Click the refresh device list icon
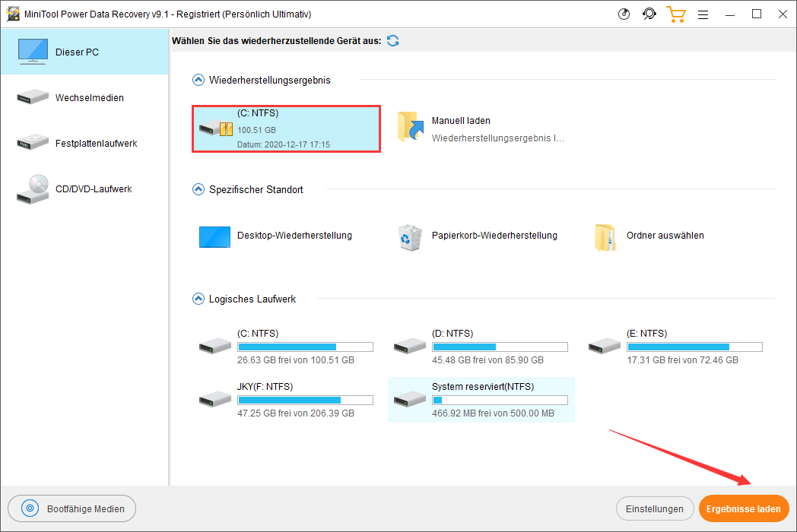797x532 pixels. click(393, 40)
